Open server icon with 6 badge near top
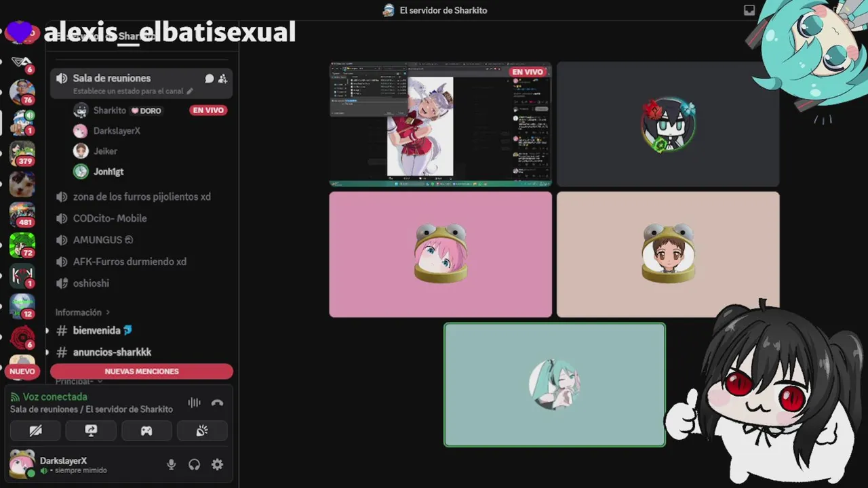The width and height of the screenshot is (868, 488). pos(22,62)
